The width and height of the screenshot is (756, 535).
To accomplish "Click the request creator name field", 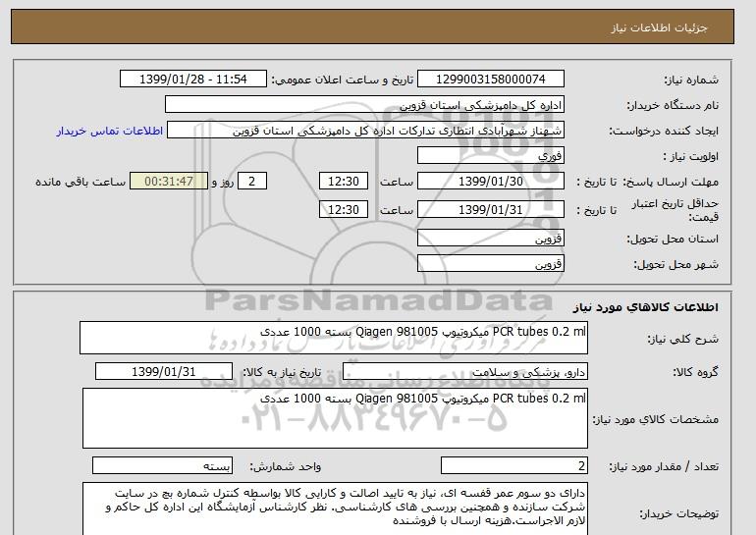I will coord(365,131).
